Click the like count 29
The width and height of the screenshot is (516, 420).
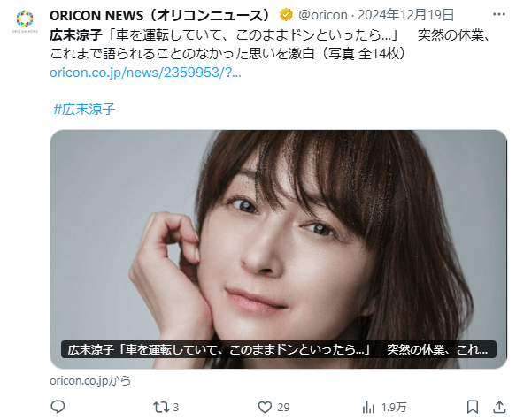tap(283, 408)
